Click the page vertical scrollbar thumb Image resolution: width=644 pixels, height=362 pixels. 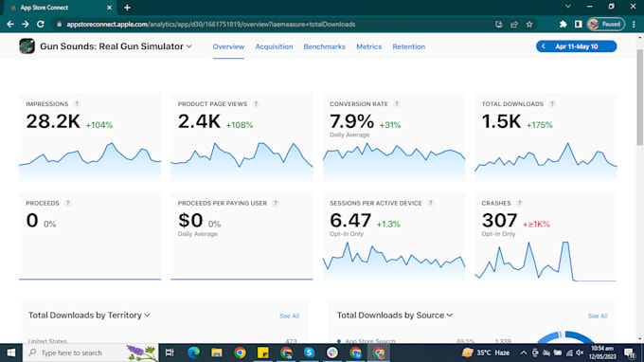640,97
